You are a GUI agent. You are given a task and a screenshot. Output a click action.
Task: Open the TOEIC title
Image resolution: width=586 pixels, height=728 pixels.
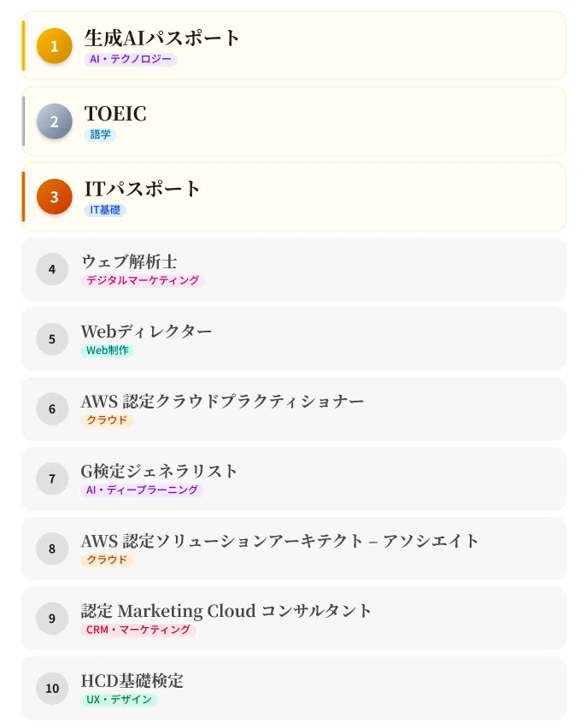tap(115, 114)
